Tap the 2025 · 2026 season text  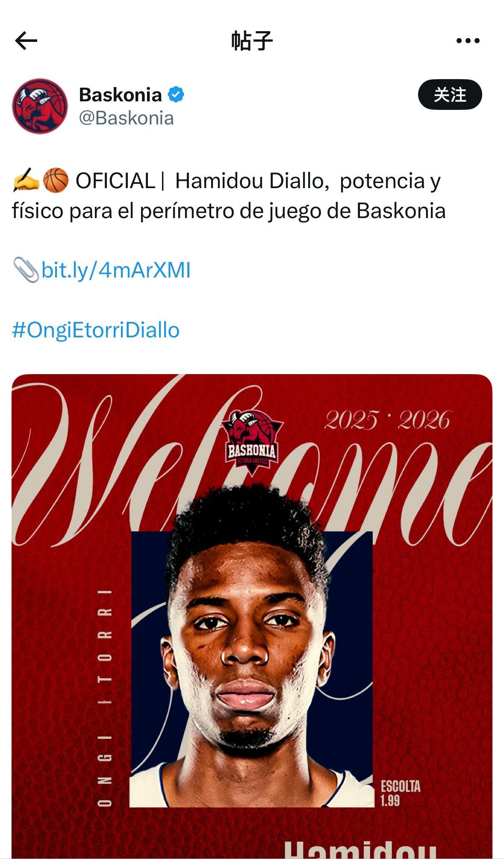(387, 420)
